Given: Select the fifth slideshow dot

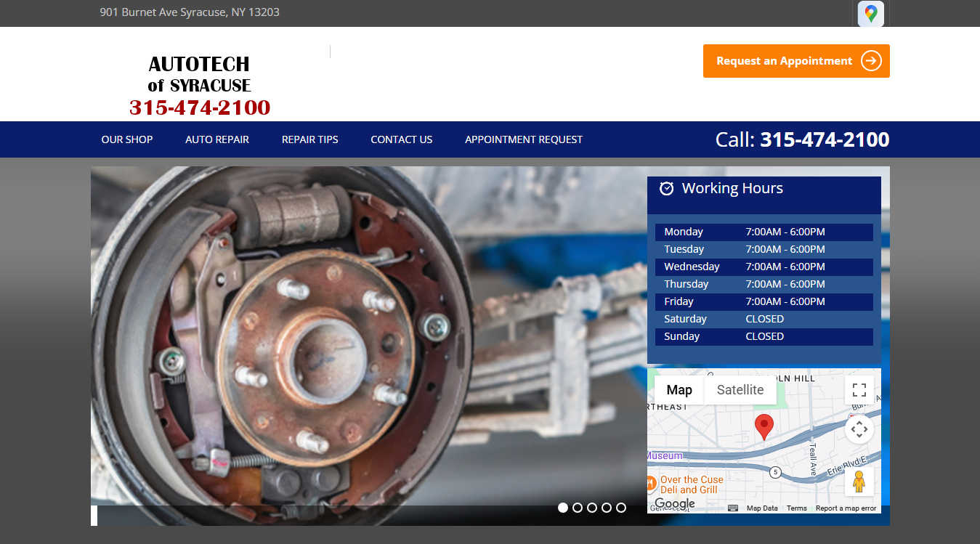Looking at the screenshot, I should (621, 508).
